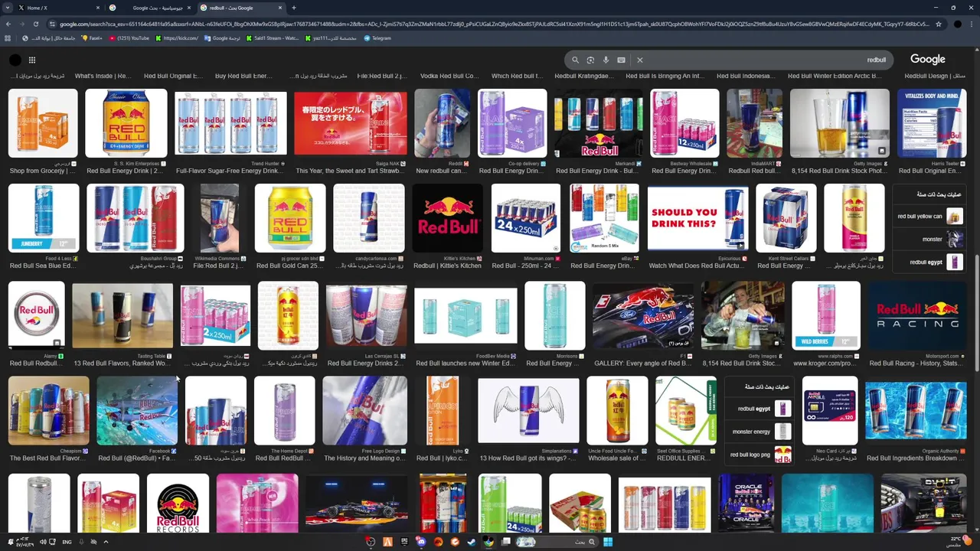Screen dimensions: 980x551
Task: Click 'Red Bull Gold Can' result caption
Action: 290,266
